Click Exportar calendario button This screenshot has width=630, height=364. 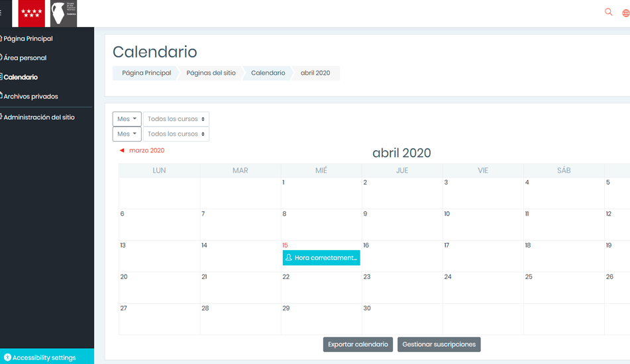click(x=358, y=344)
